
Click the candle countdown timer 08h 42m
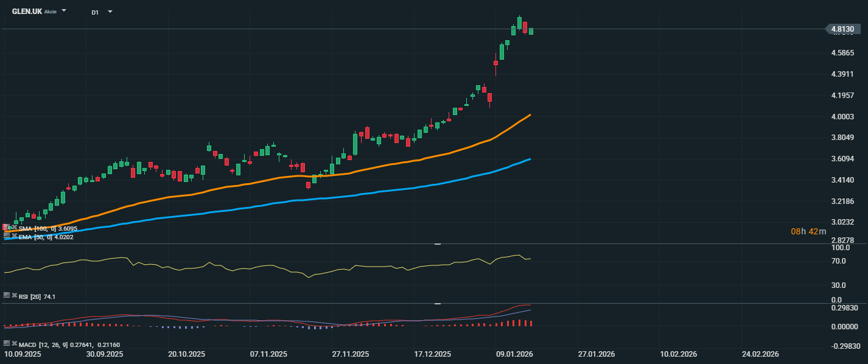pos(808,231)
